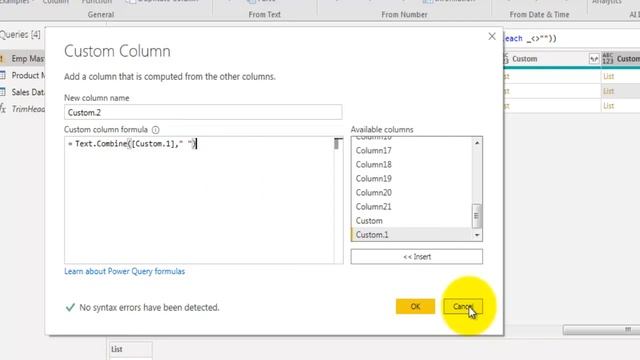Open the TrimHeaders function query
Screen dimensions: 640x360
click(x=28, y=109)
